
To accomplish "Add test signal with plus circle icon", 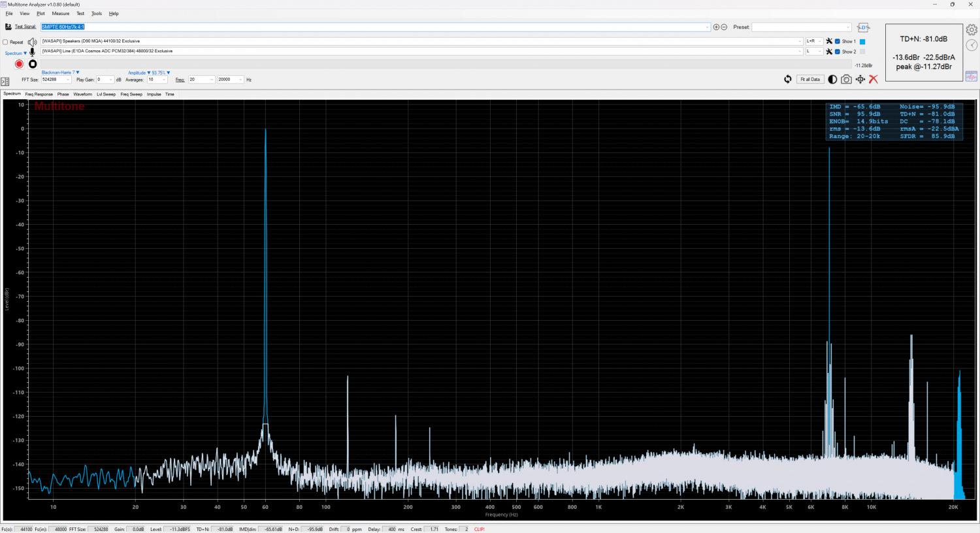I will tap(716, 27).
